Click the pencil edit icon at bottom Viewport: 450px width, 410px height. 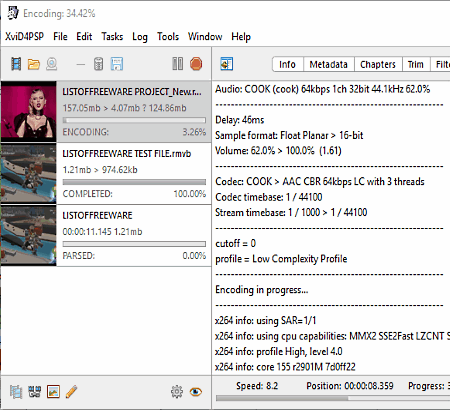pyautogui.click(x=72, y=392)
